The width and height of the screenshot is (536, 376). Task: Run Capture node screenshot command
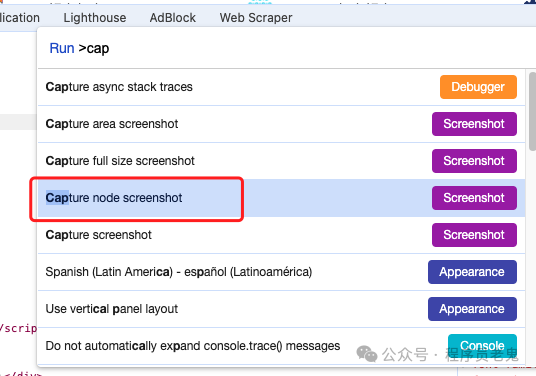[281, 198]
